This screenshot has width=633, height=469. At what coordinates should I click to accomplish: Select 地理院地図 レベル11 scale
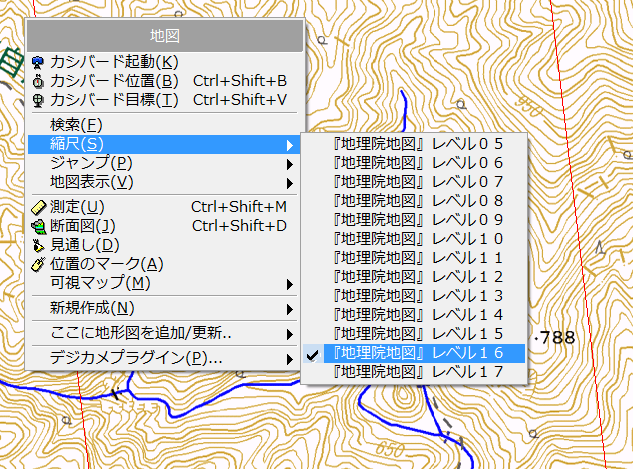(x=414, y=258)
